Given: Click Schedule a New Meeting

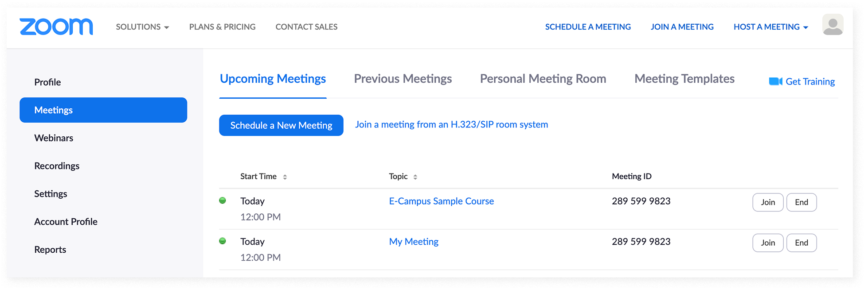Looking at the screenshot, I should [281, 125].
